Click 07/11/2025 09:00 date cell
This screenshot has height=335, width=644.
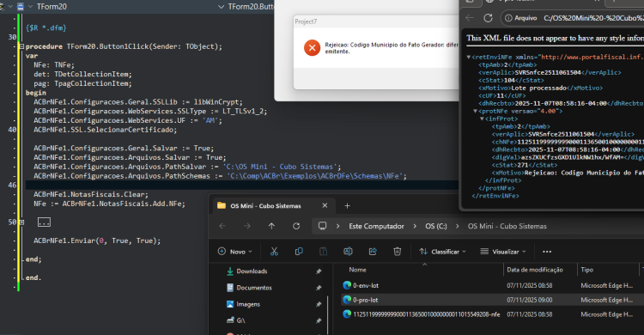click(530, 300)
